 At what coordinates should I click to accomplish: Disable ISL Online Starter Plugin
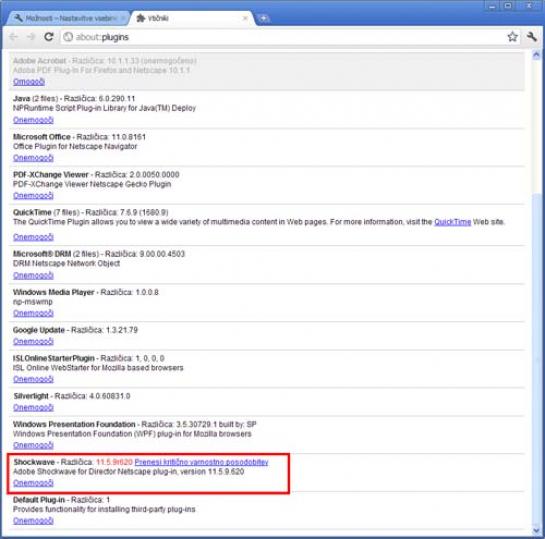click(x=33, y=379)
